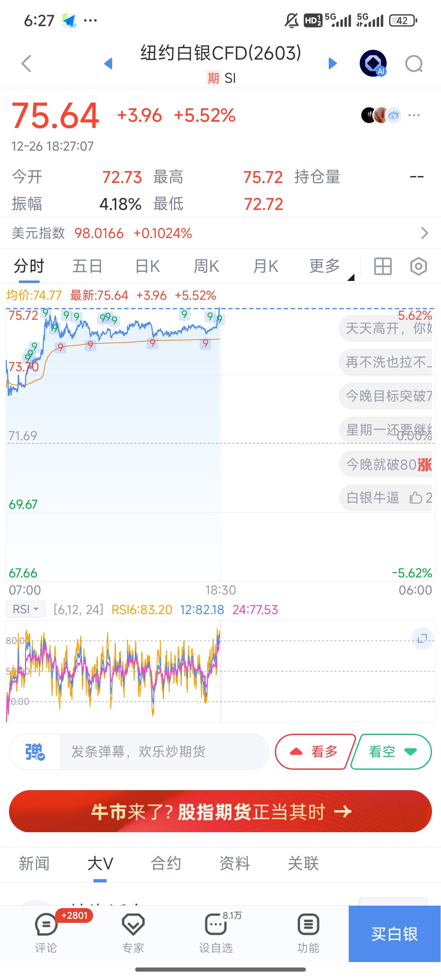Tap 今开 value 72.73

tap(122, 177)
